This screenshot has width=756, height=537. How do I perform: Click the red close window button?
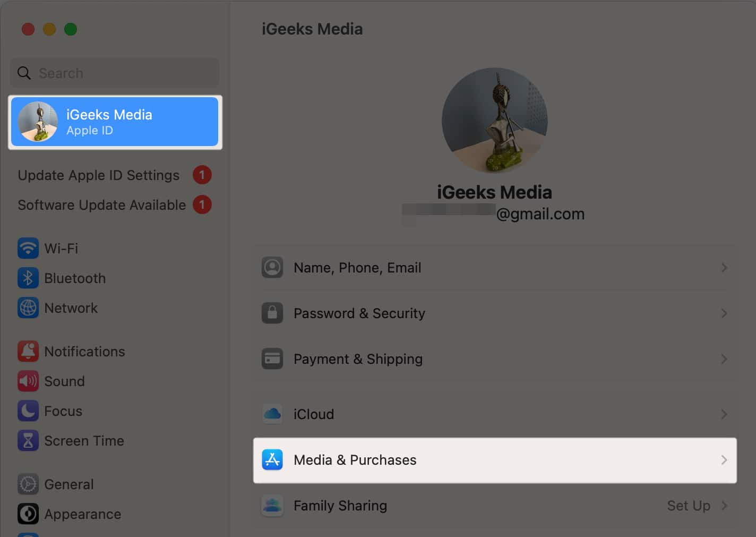pyautogui.click(x=28, y=29)
